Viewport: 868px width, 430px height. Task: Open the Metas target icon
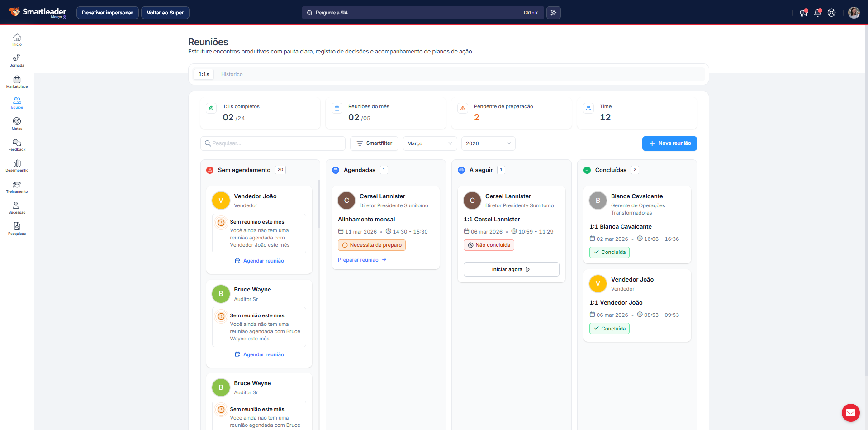pyautogui.click(x=17, y=124)
